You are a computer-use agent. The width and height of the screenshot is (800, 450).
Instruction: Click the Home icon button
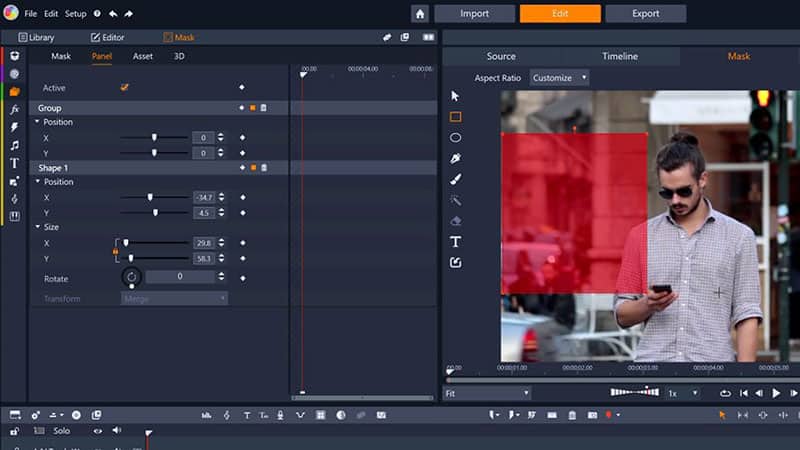coord(420,14)
